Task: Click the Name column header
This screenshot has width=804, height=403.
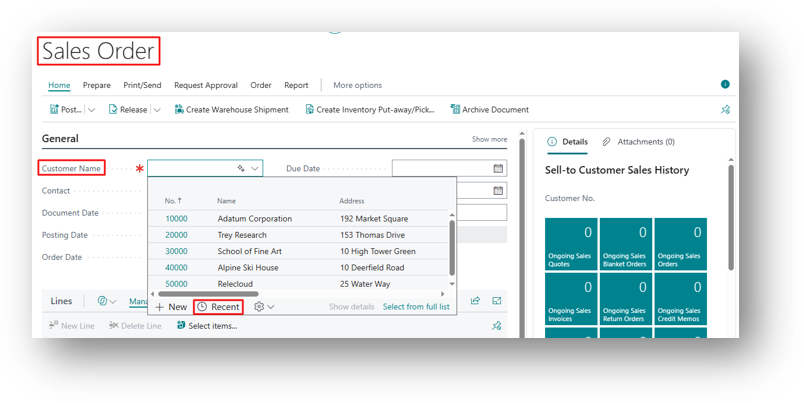Action: (226, 201)
